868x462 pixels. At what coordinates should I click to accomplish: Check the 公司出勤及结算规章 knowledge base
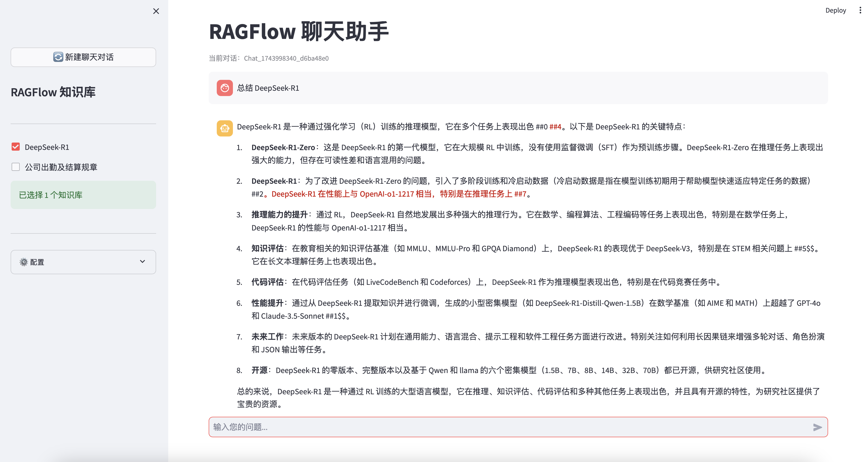[15, 167]
